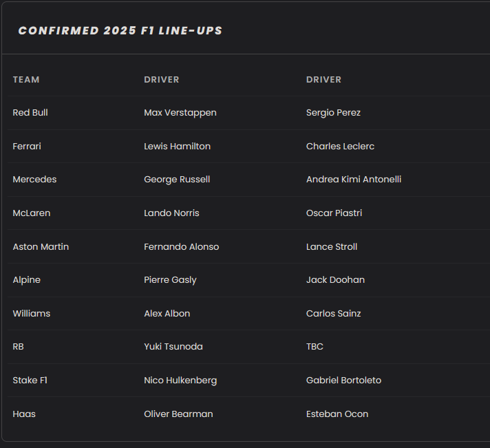
Task: Select the first DRIVER column header
Action: (x=161, y=80)
